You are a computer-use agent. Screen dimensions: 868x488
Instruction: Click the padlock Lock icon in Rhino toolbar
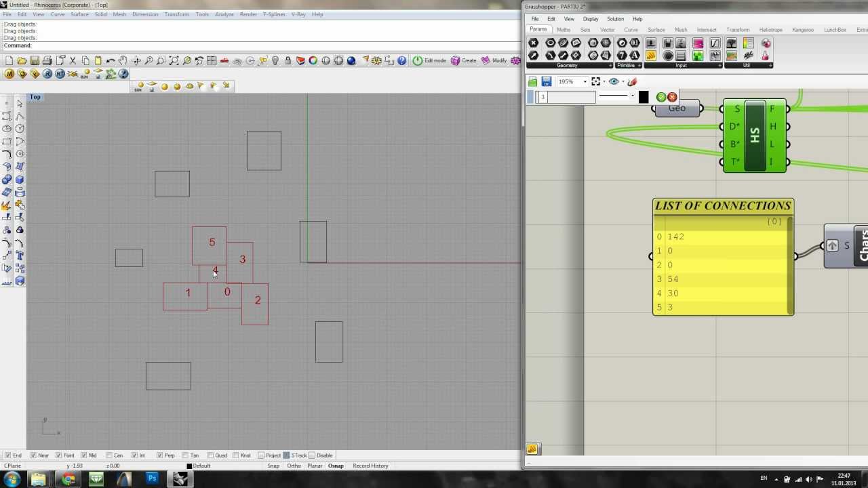288,60
